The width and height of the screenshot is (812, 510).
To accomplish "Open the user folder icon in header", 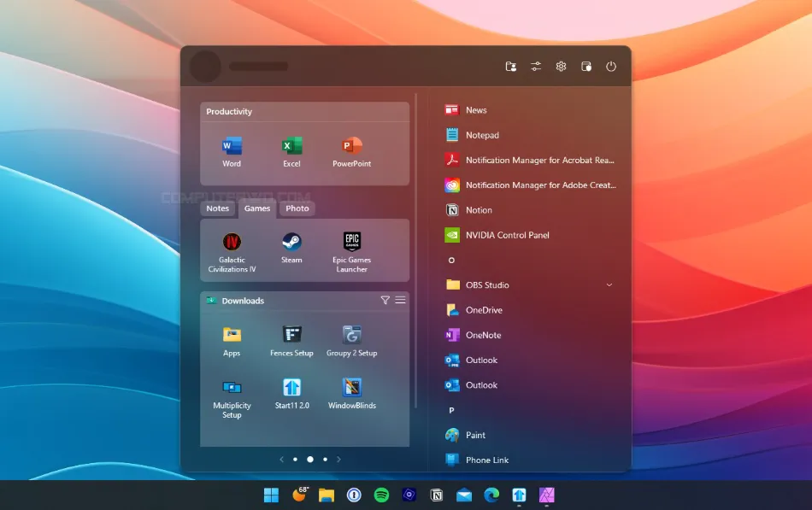I will (x=510, y=67).
